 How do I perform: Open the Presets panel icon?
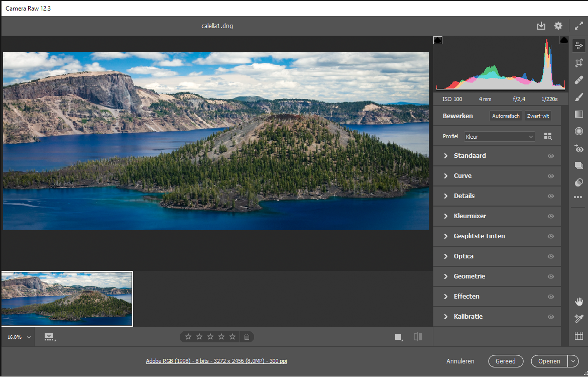tap(578, 165)
